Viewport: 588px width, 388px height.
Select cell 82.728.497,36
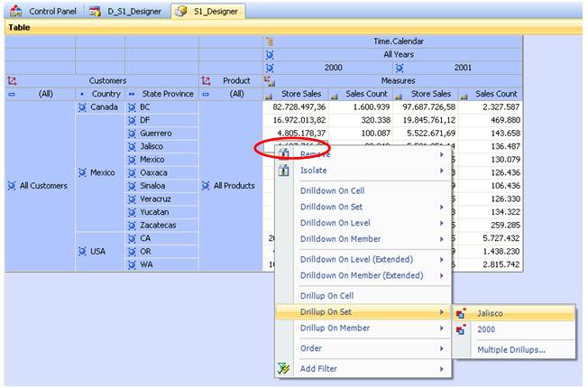(296, 107)
